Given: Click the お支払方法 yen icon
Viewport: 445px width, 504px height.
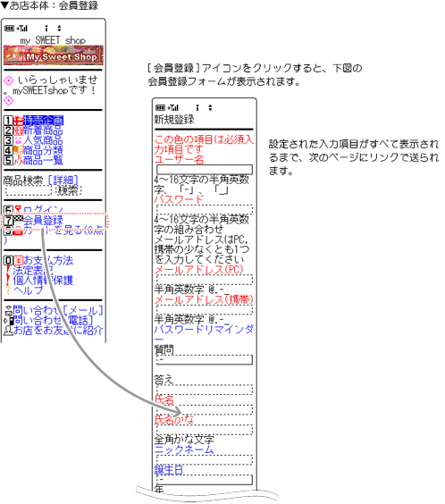Looking at the screenshot, I should click(x=18, y=260).
